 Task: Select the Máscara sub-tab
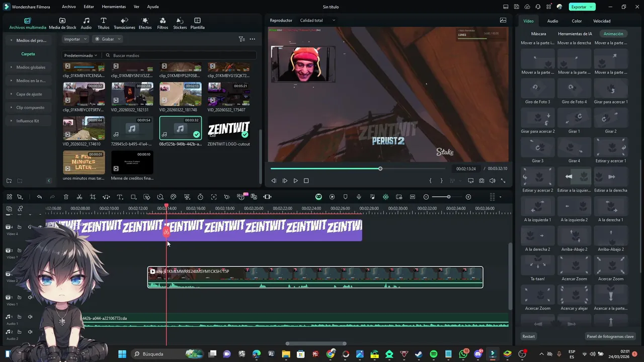click(538, 34)
